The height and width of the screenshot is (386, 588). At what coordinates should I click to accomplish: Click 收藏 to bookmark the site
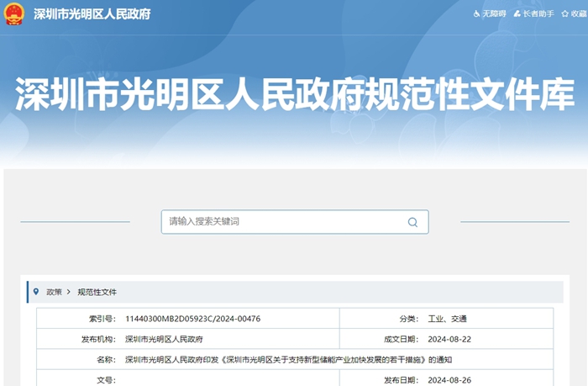pyautogui.click(x=578, y=14)
